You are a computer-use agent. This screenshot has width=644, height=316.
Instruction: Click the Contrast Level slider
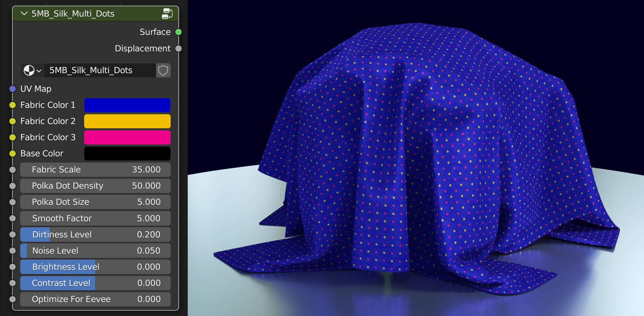click(x=95, y=283)
